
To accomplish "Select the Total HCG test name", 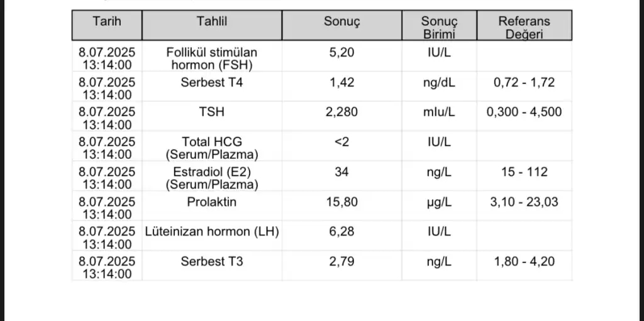I will [212, 148].
